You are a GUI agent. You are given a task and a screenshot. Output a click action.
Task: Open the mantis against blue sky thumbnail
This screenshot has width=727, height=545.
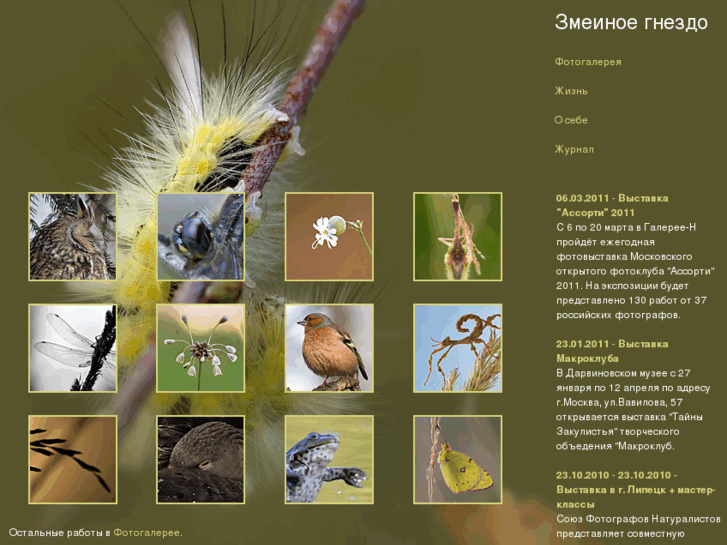(457, 348)
